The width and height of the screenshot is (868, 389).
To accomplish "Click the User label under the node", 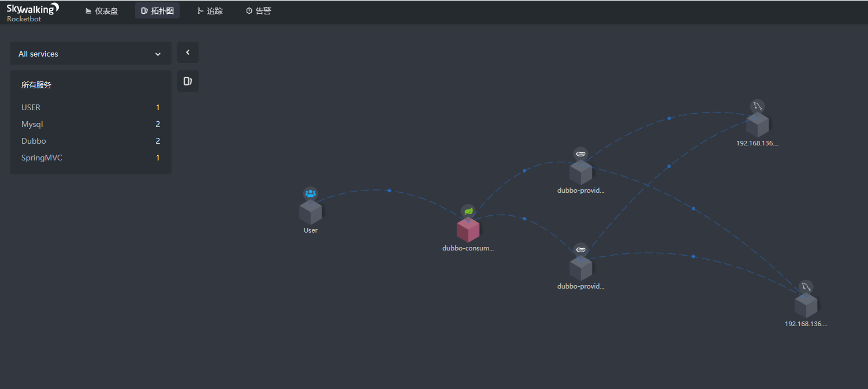I will pyautogui.click(x=311, y=230).
